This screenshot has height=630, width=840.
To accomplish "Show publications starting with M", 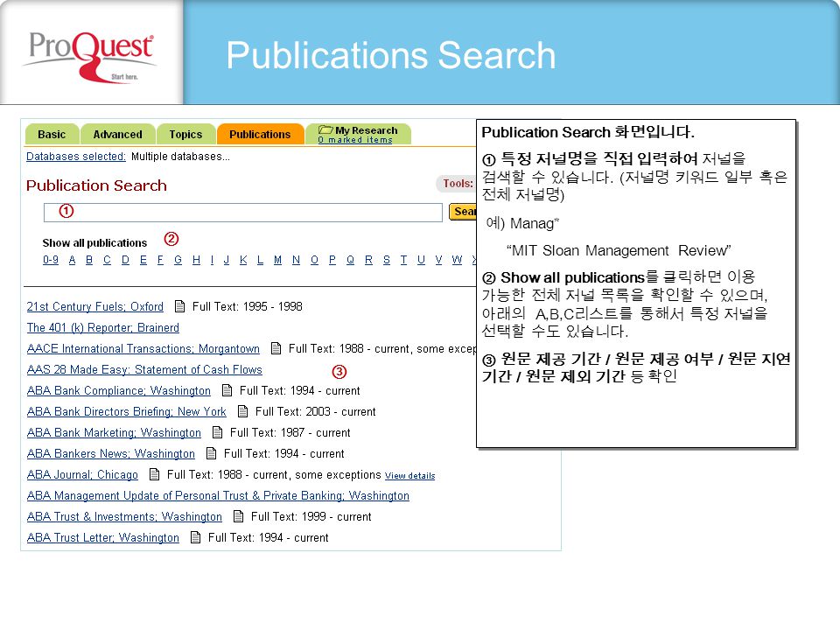I will pyautogui.click(x=277, y=260).
